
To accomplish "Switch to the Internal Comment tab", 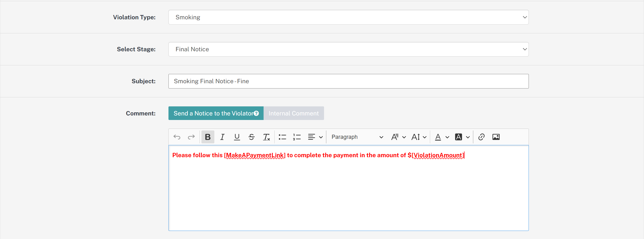I will pos(294,113).
